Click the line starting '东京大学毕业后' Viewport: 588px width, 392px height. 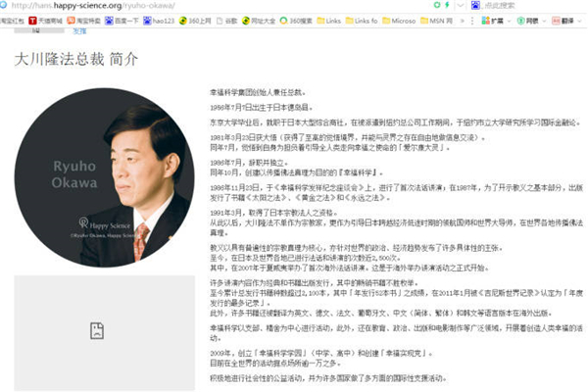pos(395,122)
